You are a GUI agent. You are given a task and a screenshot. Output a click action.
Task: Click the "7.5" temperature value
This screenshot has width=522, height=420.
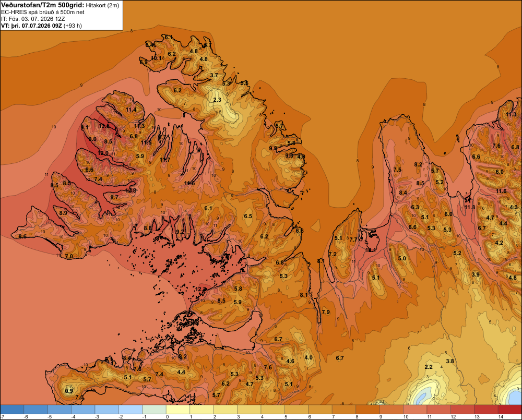pos(397,170)
